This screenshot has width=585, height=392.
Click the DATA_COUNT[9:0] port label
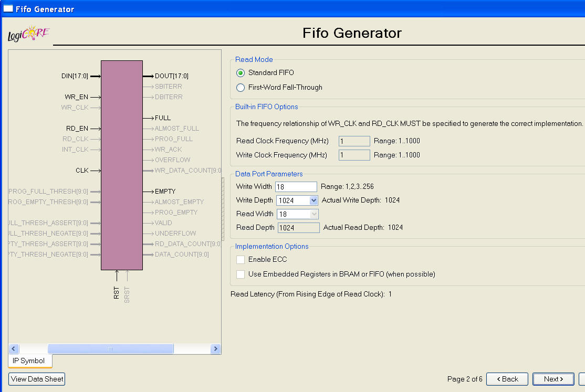(182, 255)
